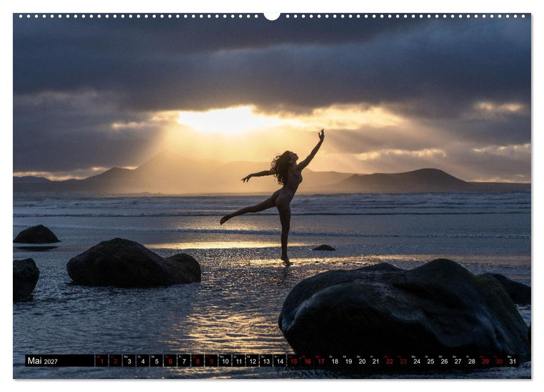
Task: Click date cell 19
Action: (x=348, y=361)
